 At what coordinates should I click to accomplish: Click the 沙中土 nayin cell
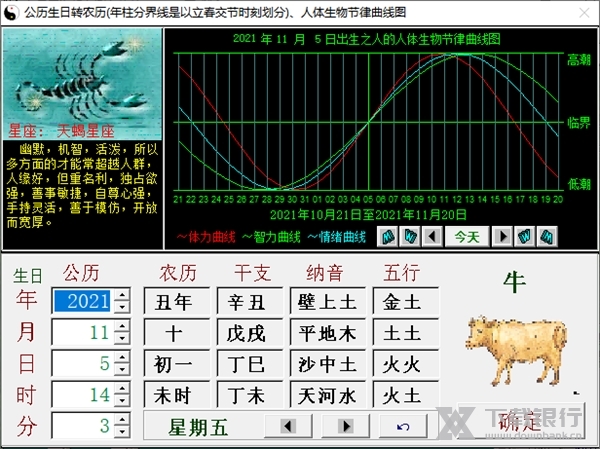tap(328, 364)
